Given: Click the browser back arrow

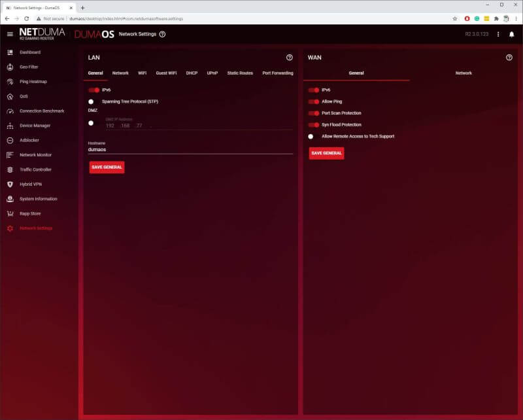Looking at the screenshot, I should 7,19.
